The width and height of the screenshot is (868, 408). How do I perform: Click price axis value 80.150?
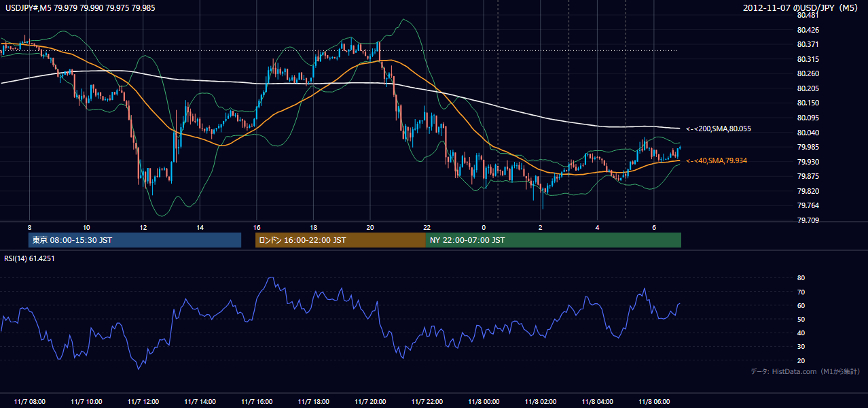[810, 103]
